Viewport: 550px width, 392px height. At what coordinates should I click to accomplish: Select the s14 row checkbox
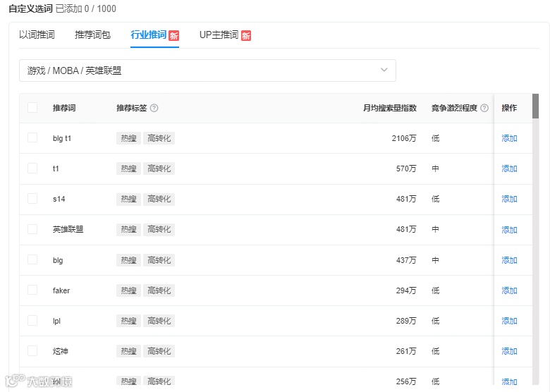[32, 198]
